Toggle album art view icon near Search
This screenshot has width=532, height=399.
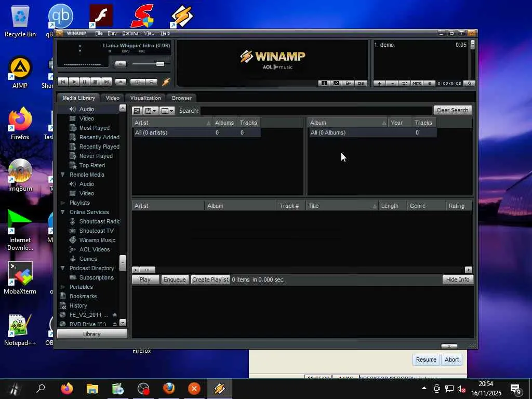137,111
